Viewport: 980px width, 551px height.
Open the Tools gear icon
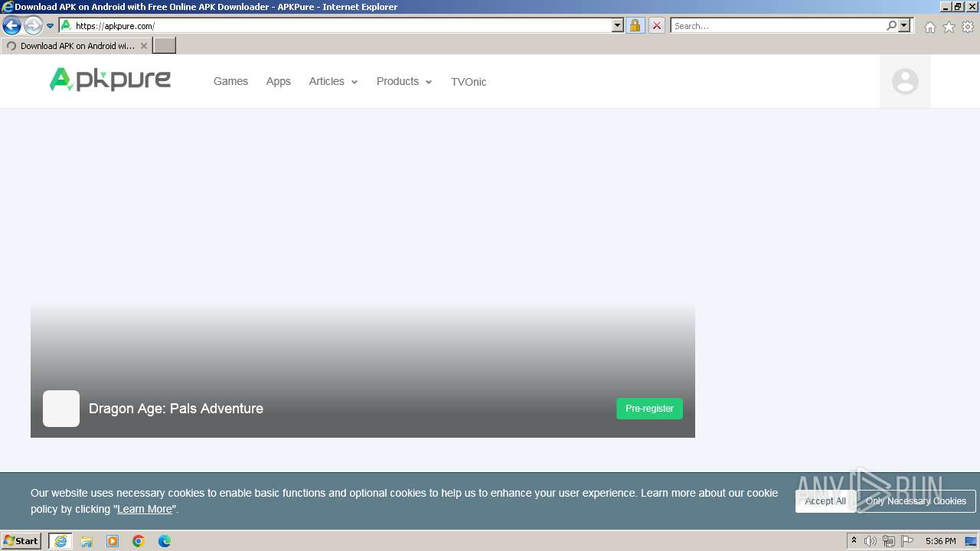point(968,27)
